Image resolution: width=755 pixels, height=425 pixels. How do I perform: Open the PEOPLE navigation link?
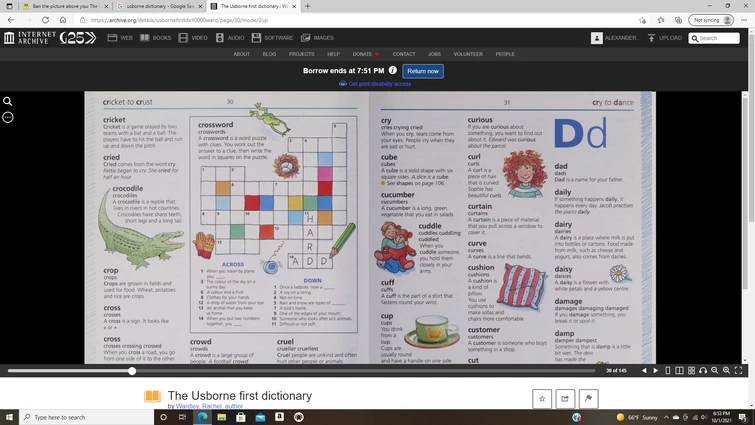(505, 54)
